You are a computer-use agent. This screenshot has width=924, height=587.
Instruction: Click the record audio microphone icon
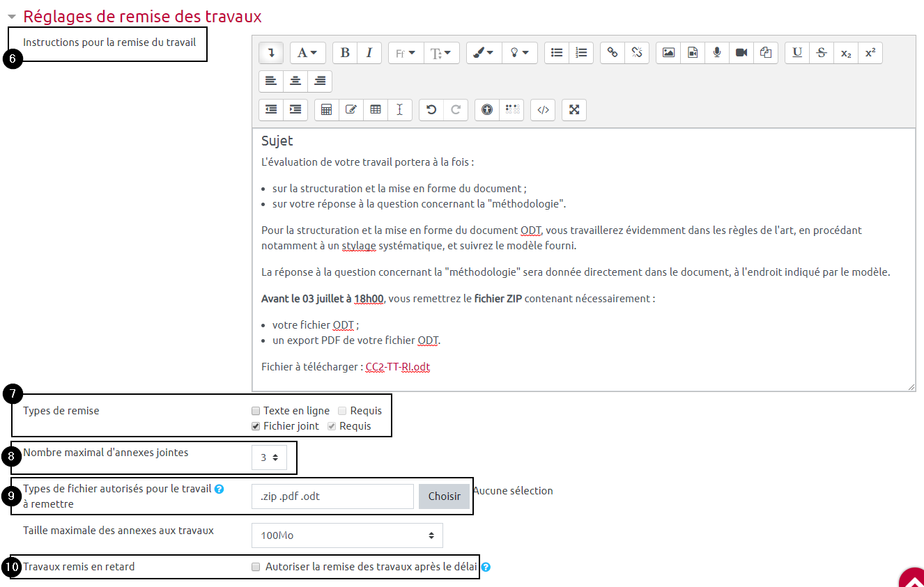pos(717,53)
